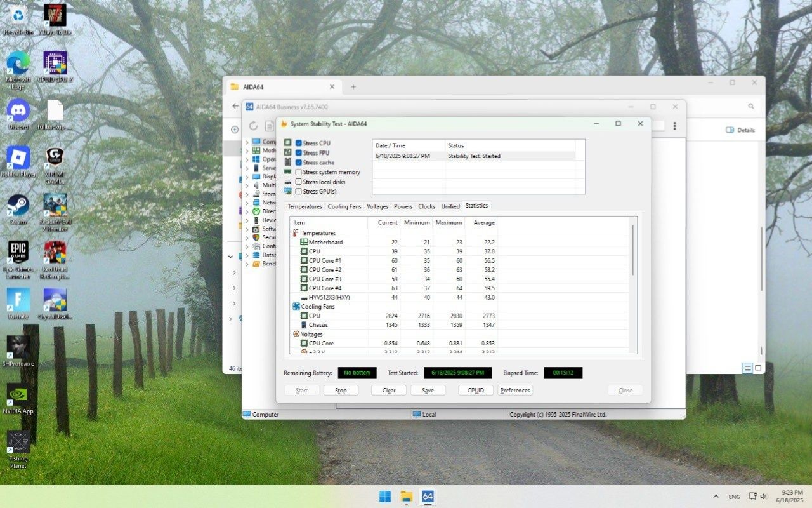Click the statistics list vertical scrollbar
Viewport: 812px width, 508px height.
(x=633, y=250)
